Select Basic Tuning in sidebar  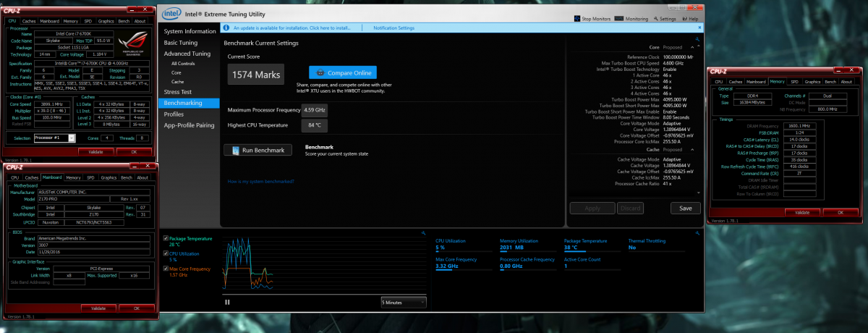[180, 43]
